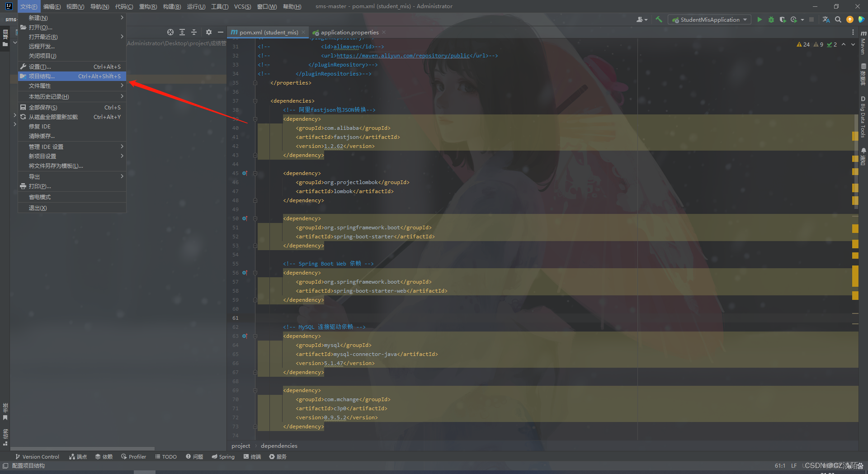Run with coverage using the shield icon

coord(783,19)
